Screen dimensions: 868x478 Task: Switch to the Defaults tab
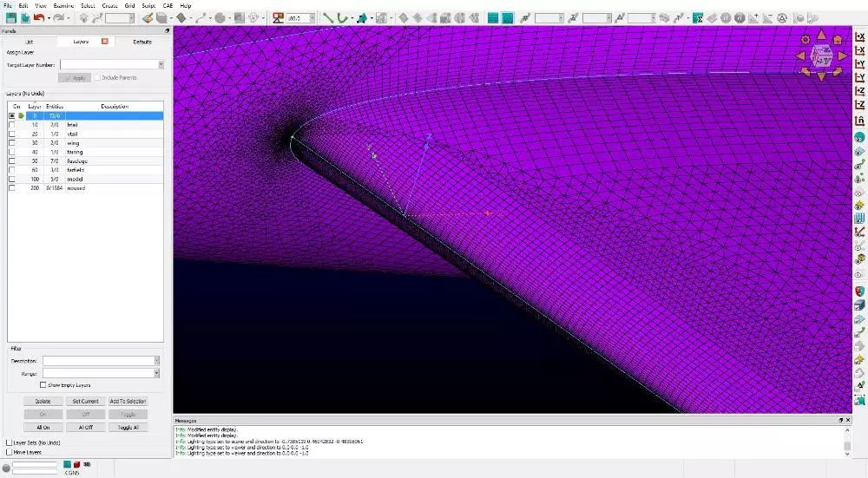[x=141, y=41]
